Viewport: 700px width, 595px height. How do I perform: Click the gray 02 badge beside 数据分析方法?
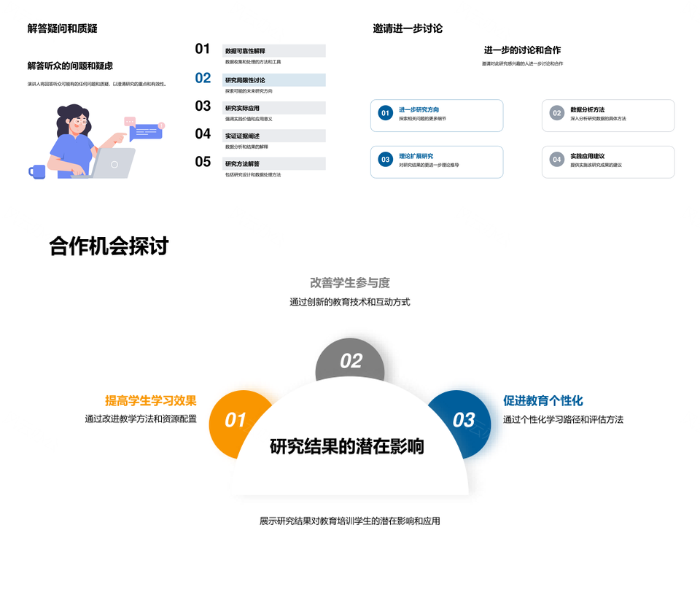pyautogui.click(x=557, y=113)
